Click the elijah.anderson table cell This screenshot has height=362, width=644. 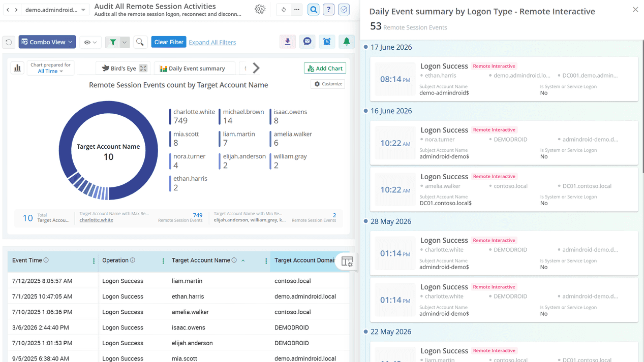[192, 343]
